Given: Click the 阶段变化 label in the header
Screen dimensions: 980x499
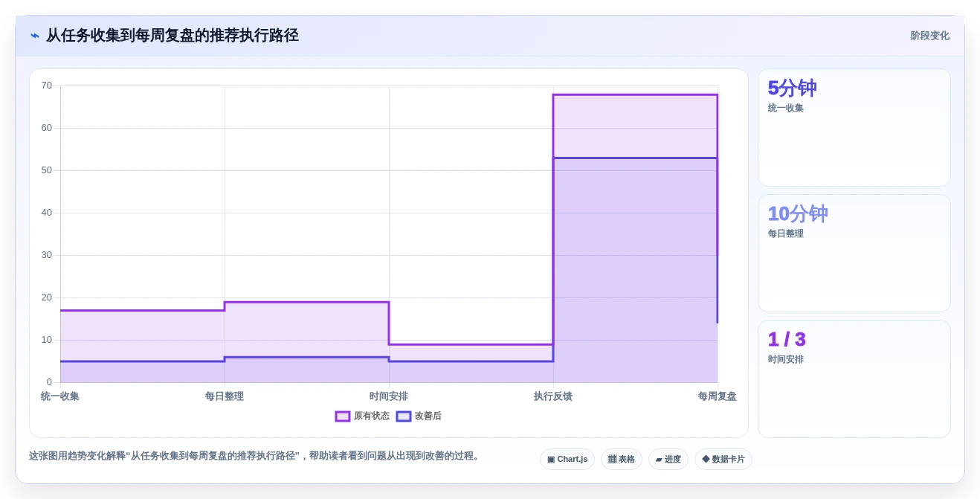Looking at the screenshot, I should pos(929,36).
